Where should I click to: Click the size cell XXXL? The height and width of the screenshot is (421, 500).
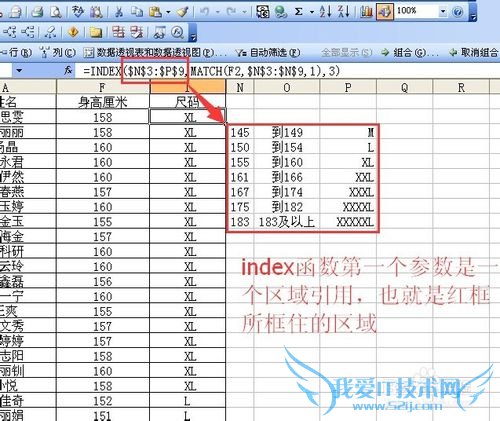tap(348, 192)
